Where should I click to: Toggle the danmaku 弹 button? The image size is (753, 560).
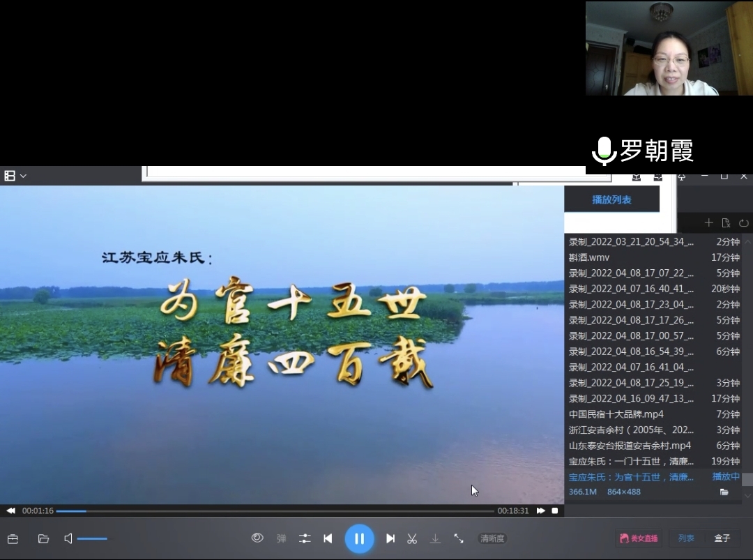point(282,538)
